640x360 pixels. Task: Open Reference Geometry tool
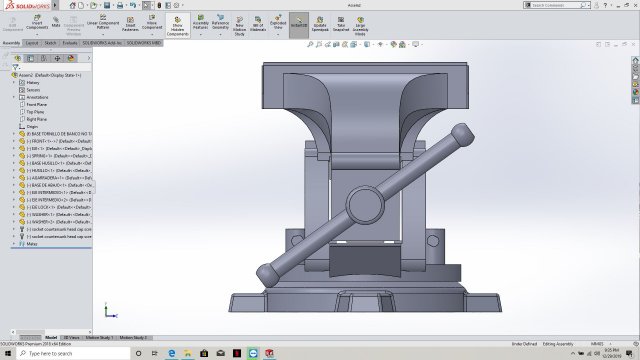(x=220, y=22)
